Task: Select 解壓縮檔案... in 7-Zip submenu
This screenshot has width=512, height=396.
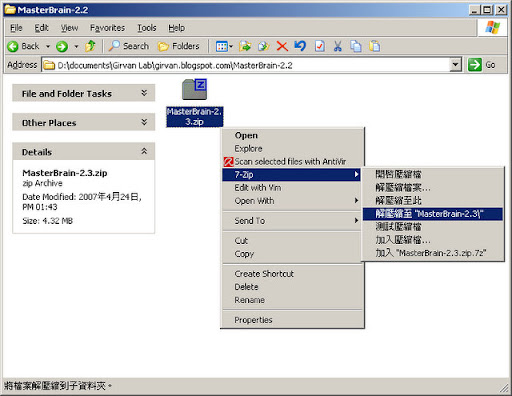Action: pos(433,187)
